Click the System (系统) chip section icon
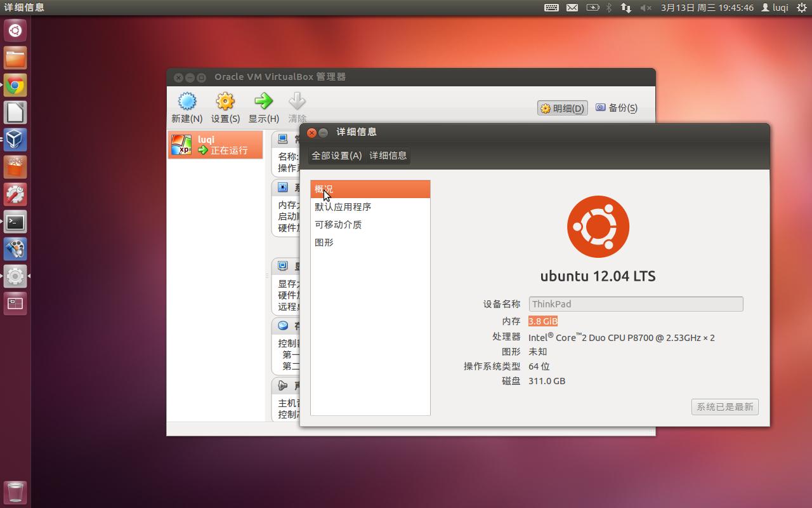The image size is (812, 508). (283, 187)
